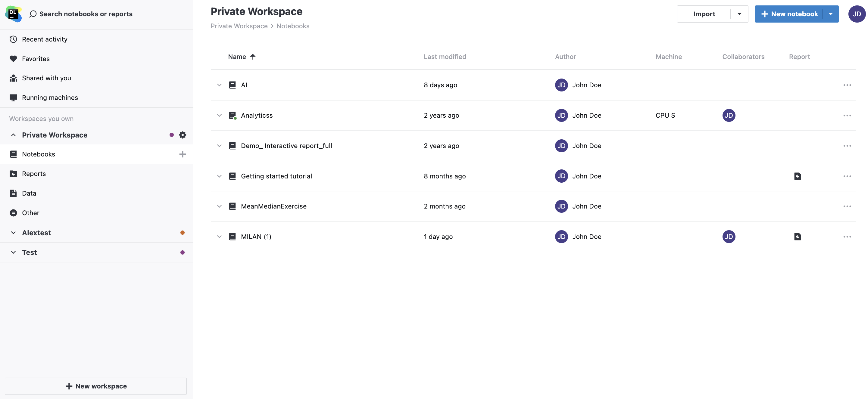Open the Data section in the sidebar

(x=29, y=193)
